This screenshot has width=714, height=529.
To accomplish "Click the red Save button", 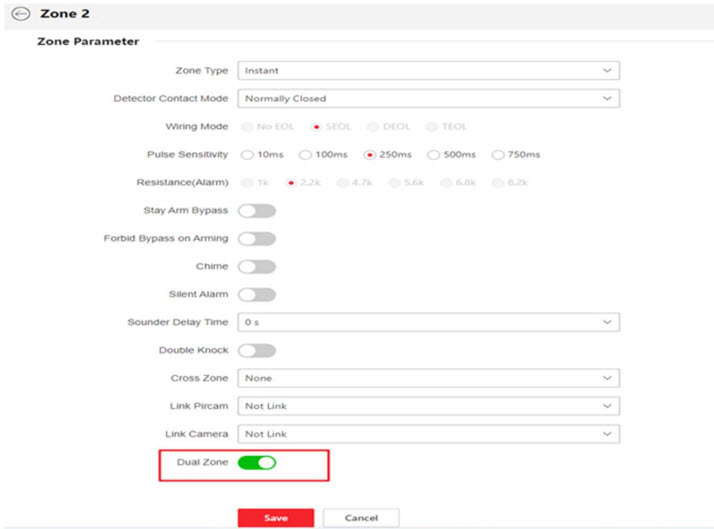I will 275,518.
